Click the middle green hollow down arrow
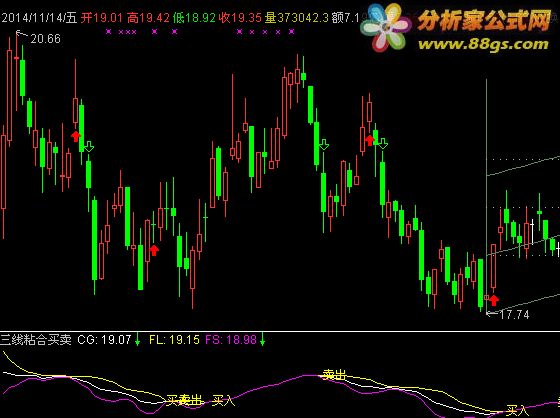Viewport: 560px width, 418px height. pos(324,144)
